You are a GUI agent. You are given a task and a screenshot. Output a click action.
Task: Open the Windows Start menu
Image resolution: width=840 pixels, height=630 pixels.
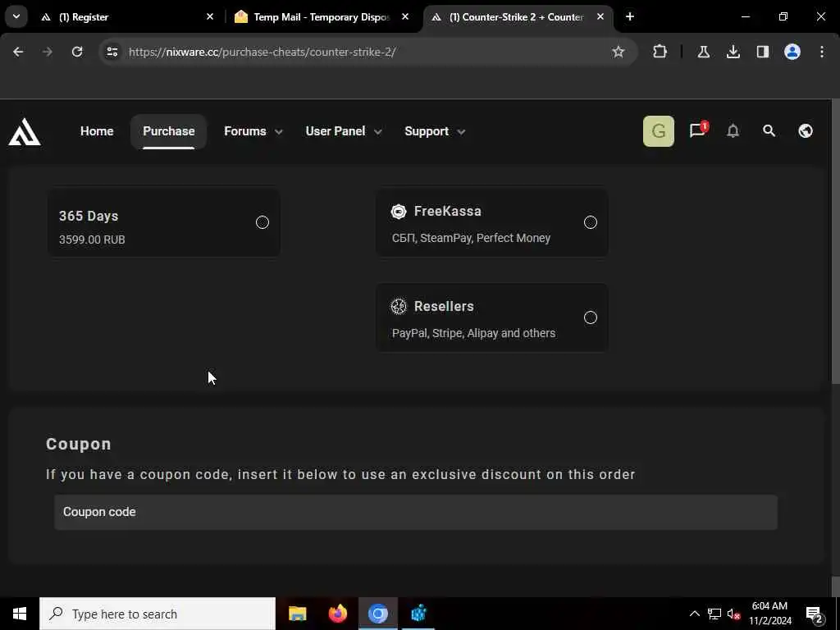[x=20, y=614]
